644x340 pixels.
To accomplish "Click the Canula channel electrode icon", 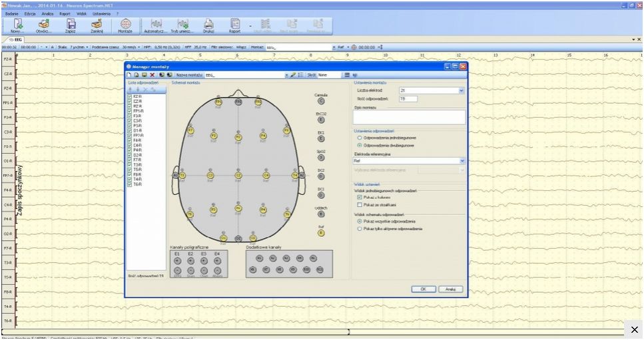I will point(321,101).
